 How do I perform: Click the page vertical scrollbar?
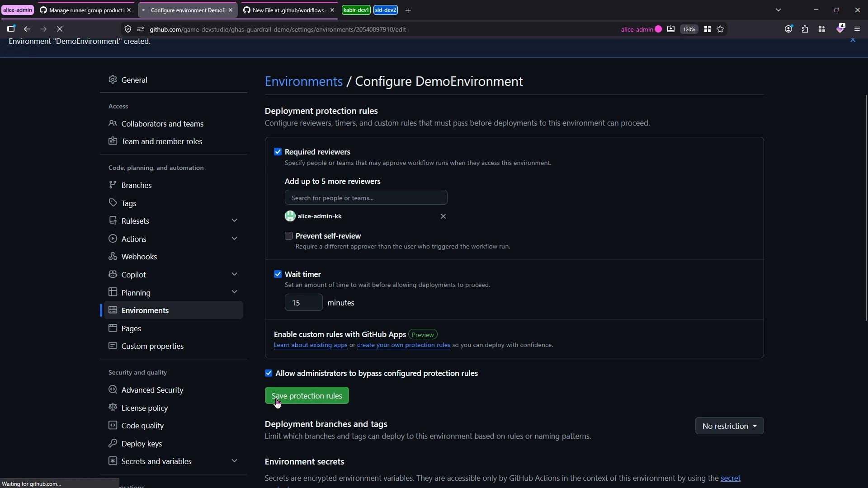(x=866, y=208)
